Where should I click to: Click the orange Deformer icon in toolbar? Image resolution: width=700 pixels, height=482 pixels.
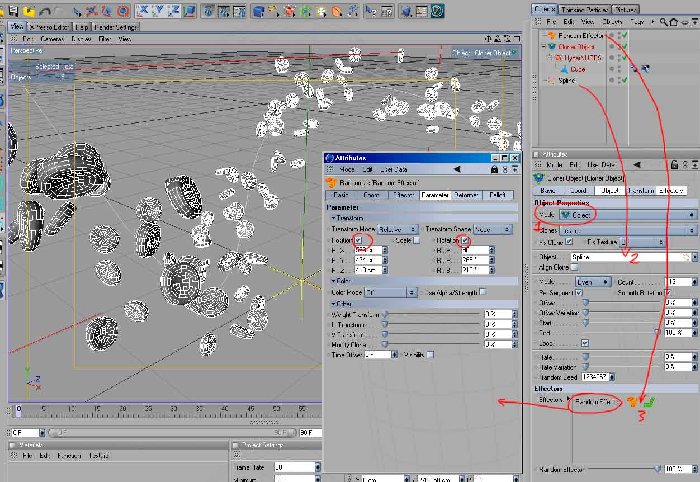tap(337, 10)
